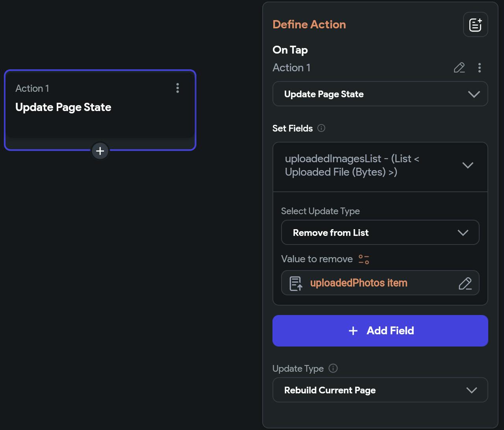Click the uploadedPhotos item value
The height and width of the screenshot is (430, 504).
359,283
